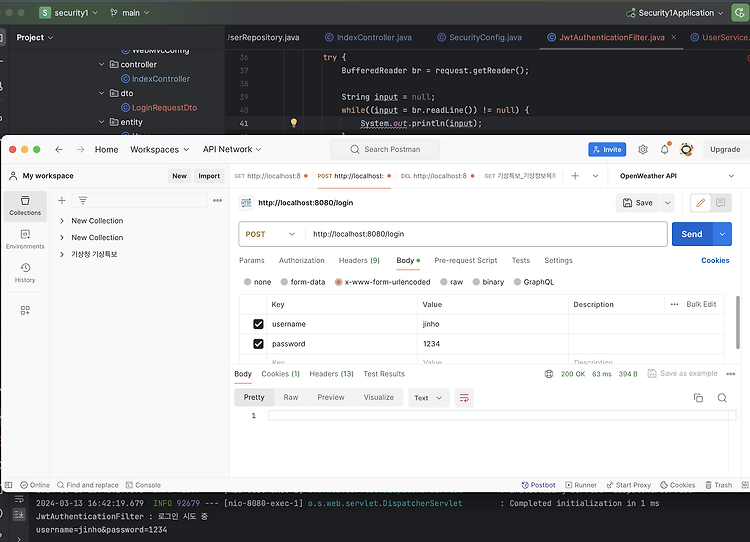Open Environments sidebar panel

click(25, 239)
